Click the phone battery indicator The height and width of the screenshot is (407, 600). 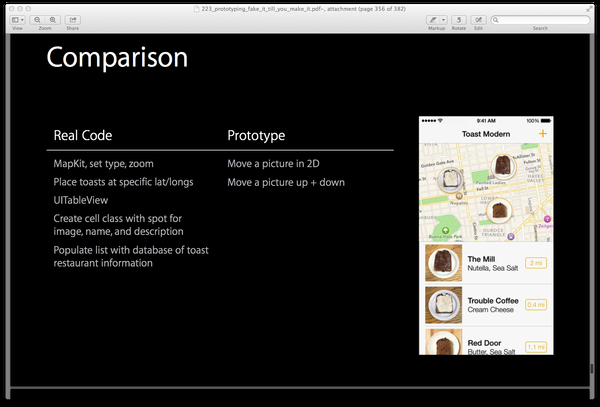click(x=546, y=121)
